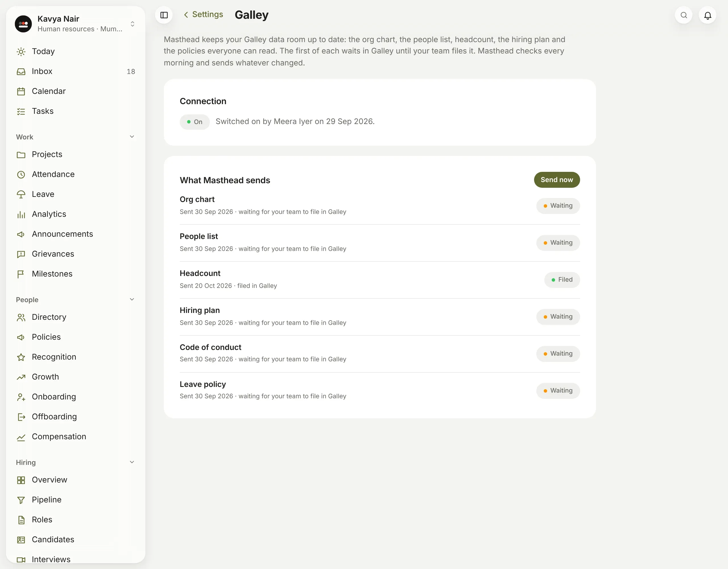
Task: Click the Hiring section header label
Action: (x=26, y=463)
